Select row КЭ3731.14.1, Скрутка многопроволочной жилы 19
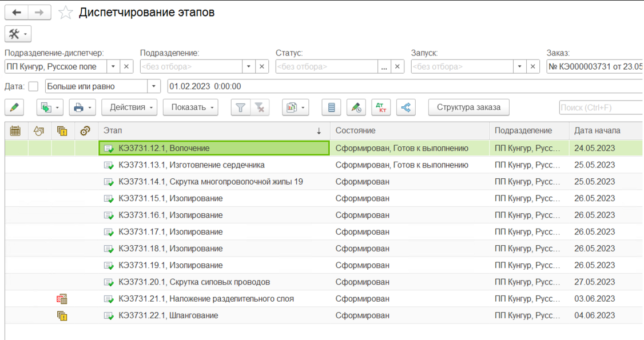The image size is (644, 340). click(x=324, y=182)
